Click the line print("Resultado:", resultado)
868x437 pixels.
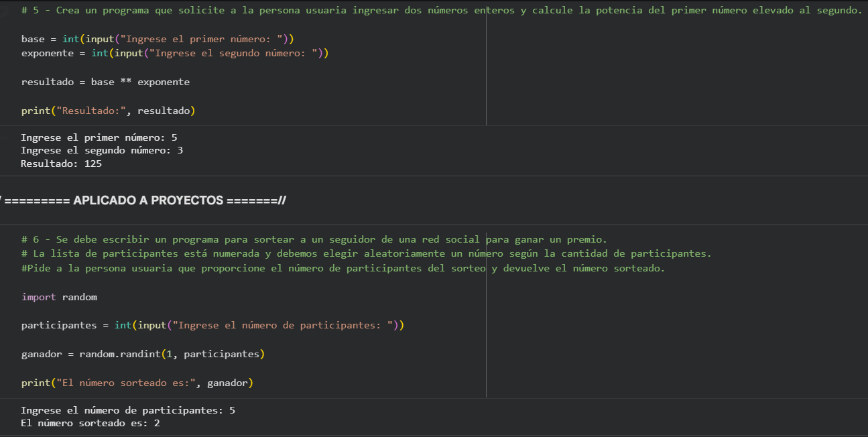coord(108,111)
